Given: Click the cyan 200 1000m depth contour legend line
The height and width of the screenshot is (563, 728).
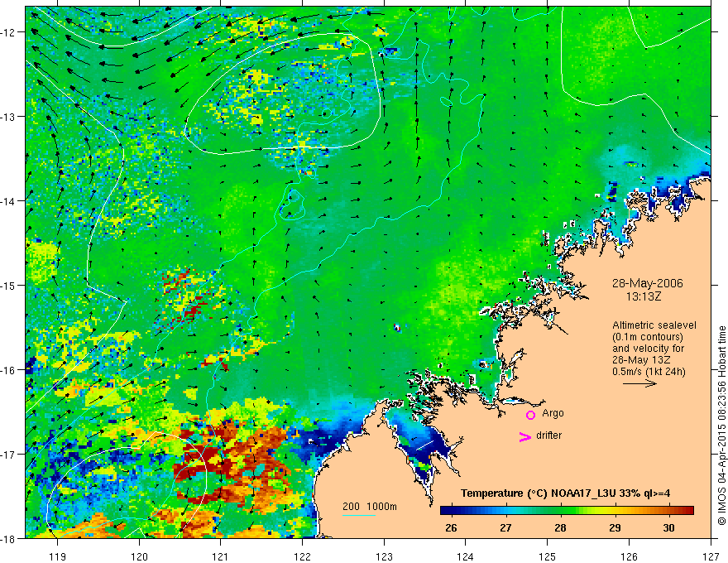Looking at the screenshot, I should 359,515.
